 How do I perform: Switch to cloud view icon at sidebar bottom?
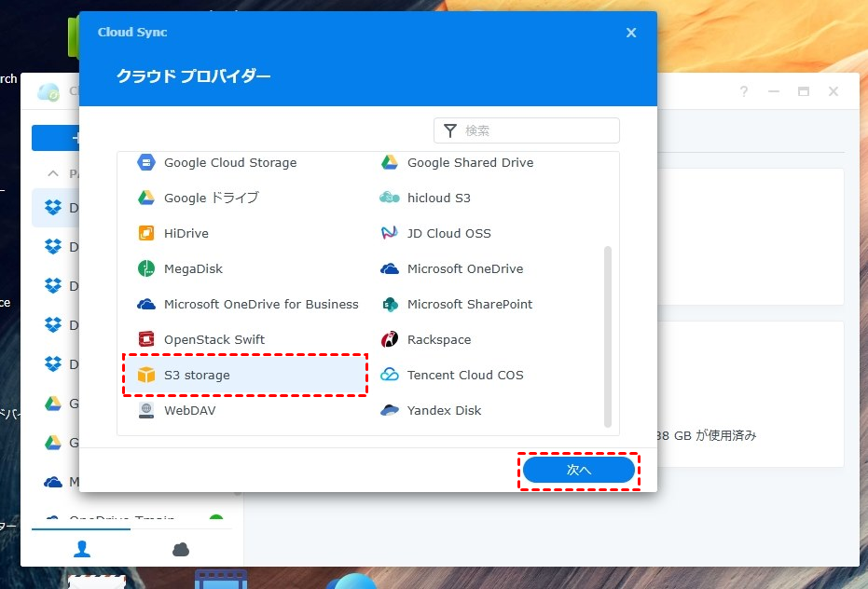tap(181, 549)
